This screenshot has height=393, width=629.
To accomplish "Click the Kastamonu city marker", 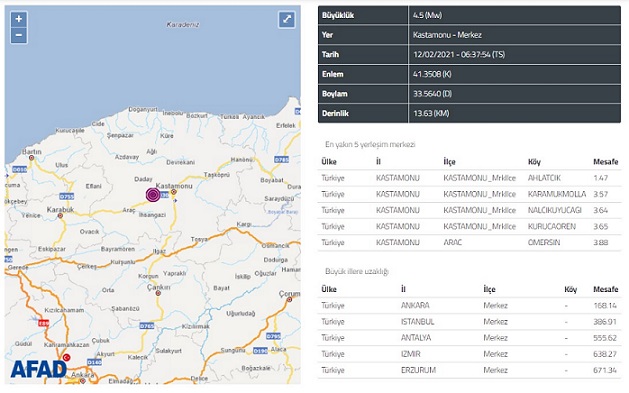I will coord(174,192).
